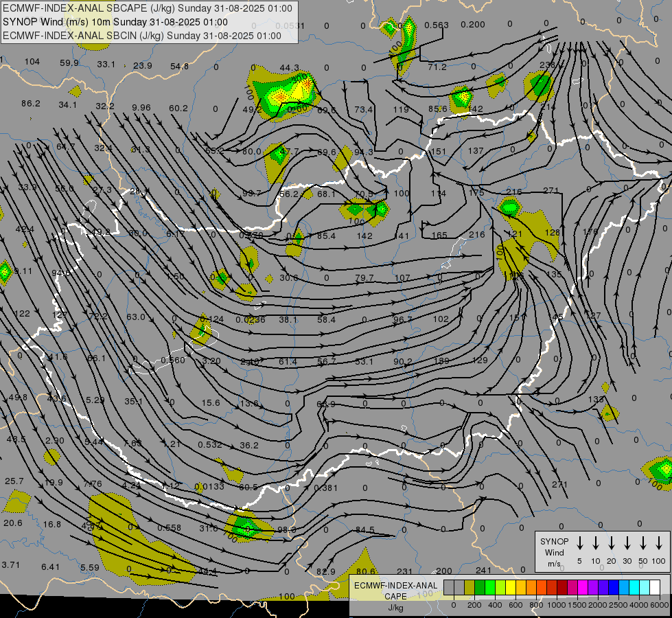This screenshot has width=672, height=618.
Task: Click the map value 44.3
Action: click(x=289, y=68)
